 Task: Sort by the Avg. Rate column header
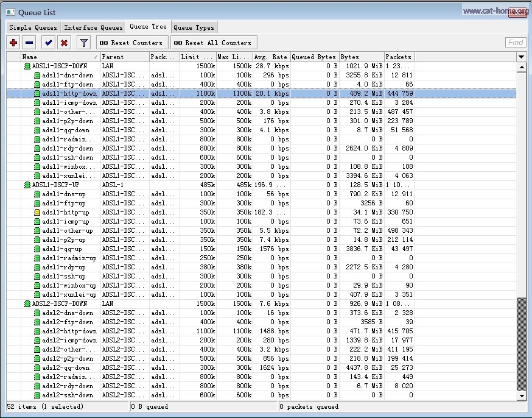[271, 57]
